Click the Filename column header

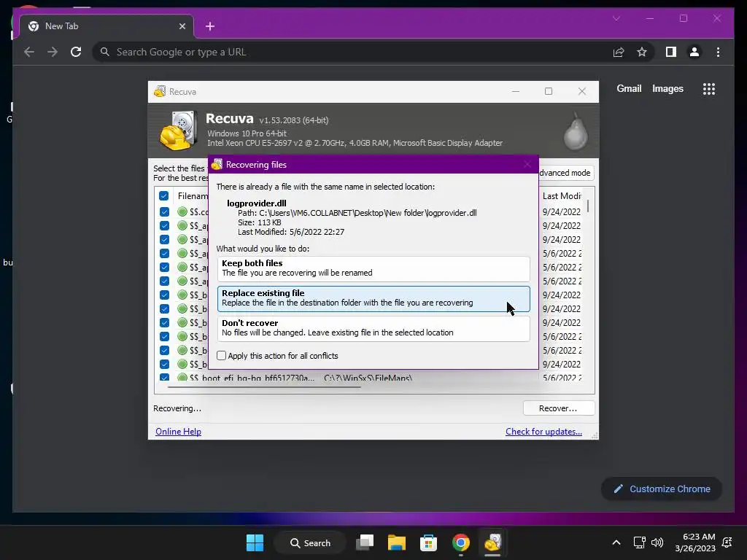coord(192,195)
